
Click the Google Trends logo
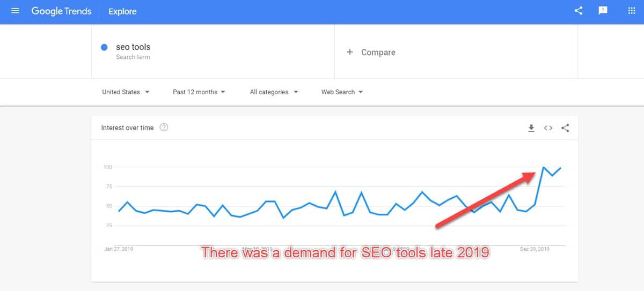click(x=61, y=11)
